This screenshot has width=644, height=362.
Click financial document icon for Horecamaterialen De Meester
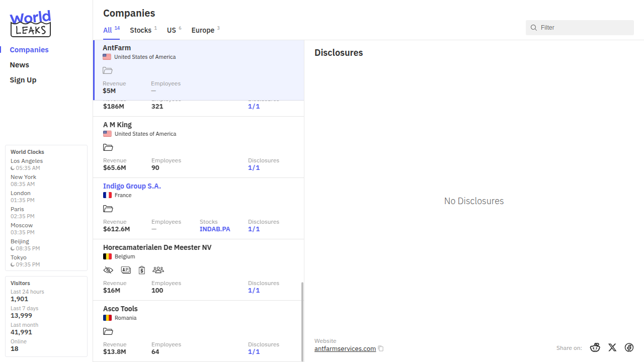pyautogui.click(x=142, y=270)
